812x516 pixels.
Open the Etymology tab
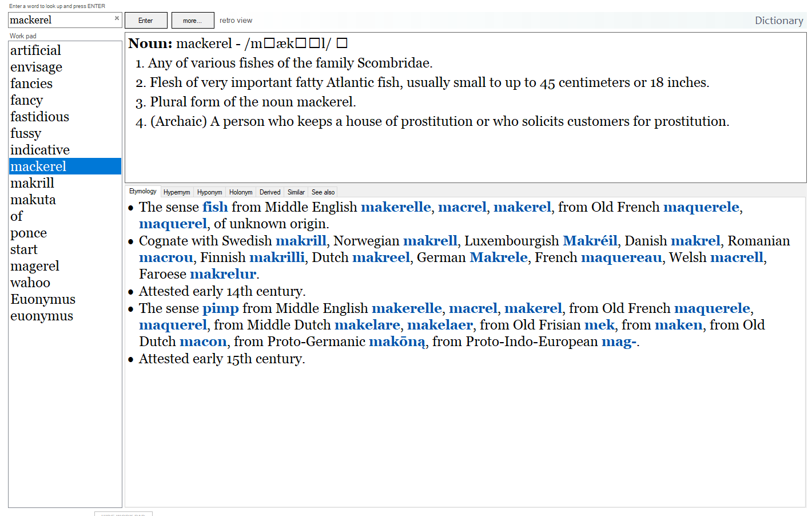pyautogui.click(x=142, y=191)
